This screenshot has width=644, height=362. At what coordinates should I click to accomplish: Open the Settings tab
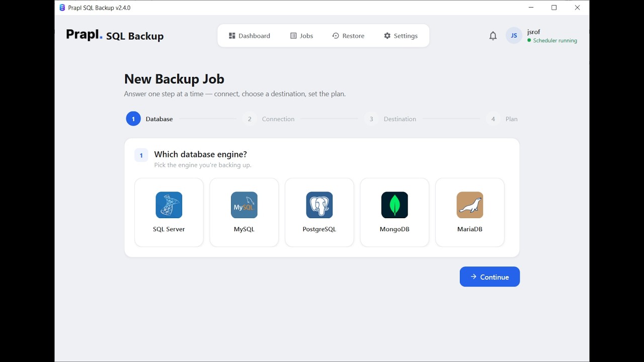[401, 36]
